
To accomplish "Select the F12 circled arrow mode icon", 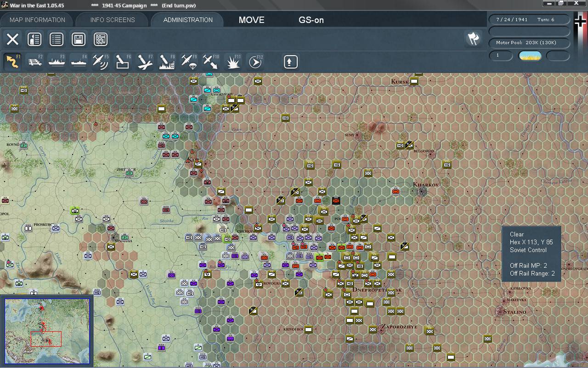I will [255, 62].
